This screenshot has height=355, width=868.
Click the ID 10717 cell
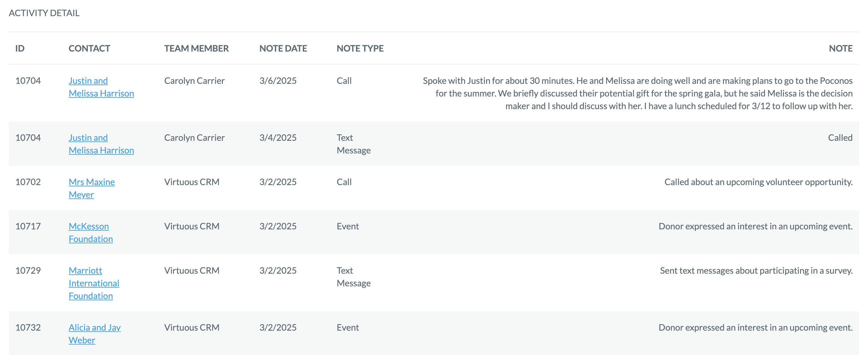[x=28, y=226]
